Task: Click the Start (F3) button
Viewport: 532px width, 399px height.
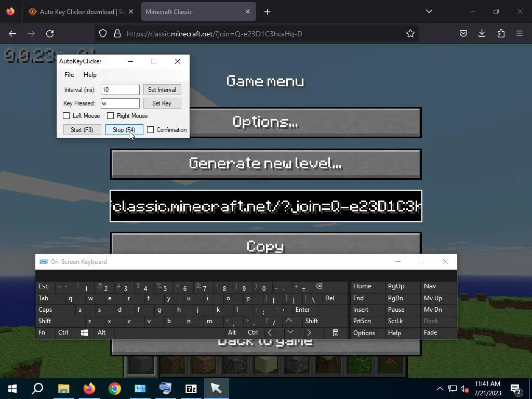Action: coord(82,129)
